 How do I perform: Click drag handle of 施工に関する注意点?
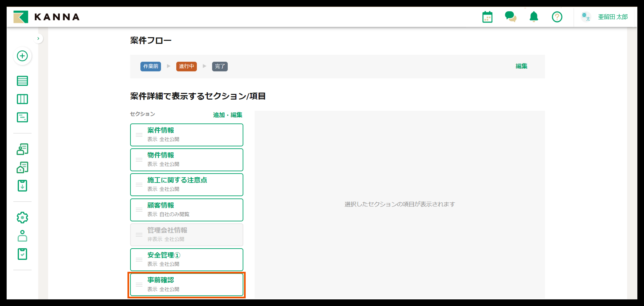(139, 185)
